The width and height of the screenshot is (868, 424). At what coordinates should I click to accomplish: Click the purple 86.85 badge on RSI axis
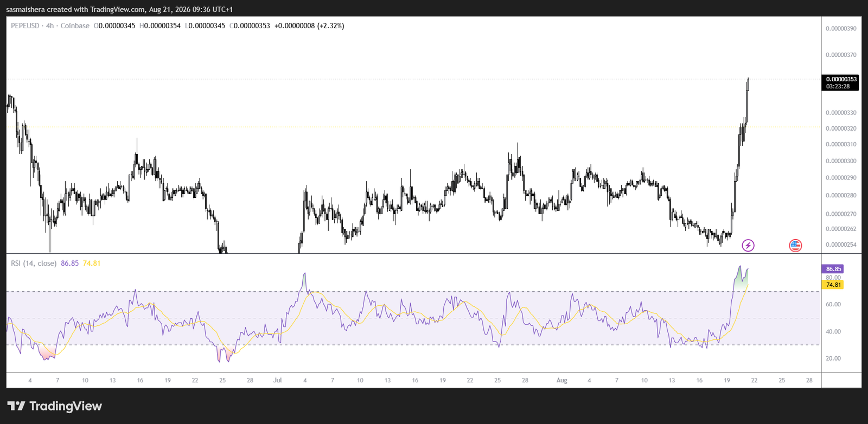click(x=833, y=269)
